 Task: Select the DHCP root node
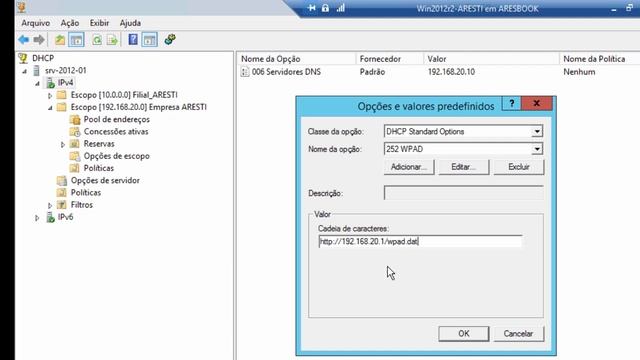coord(43,58)
